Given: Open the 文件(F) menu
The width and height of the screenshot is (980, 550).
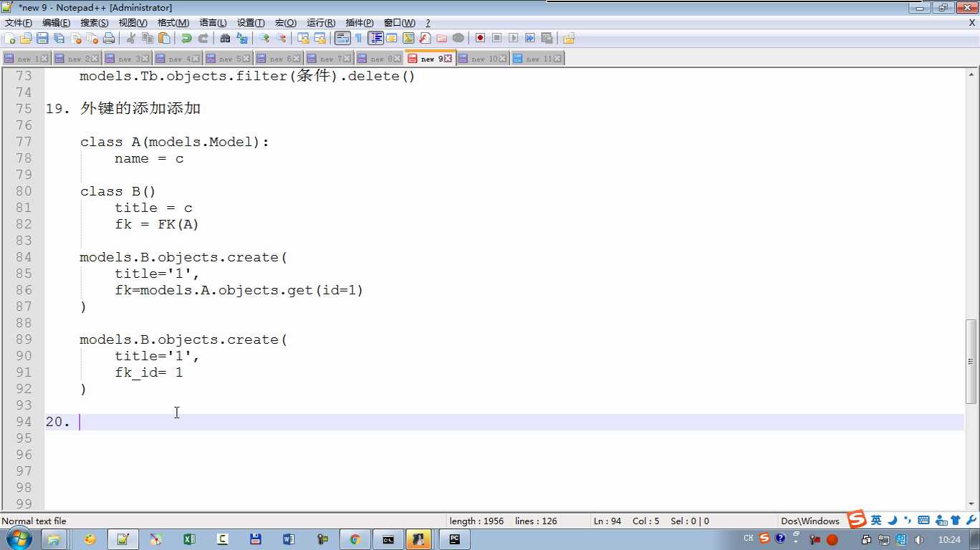Looking at the screenshot, I should [x=19, y=23].
